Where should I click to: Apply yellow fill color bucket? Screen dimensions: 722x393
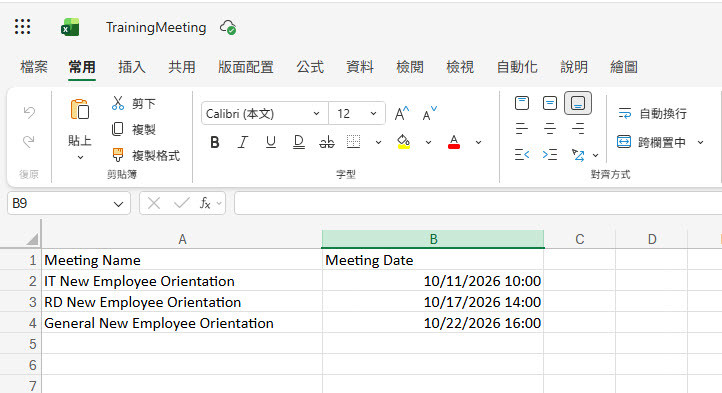coord(403,142)
